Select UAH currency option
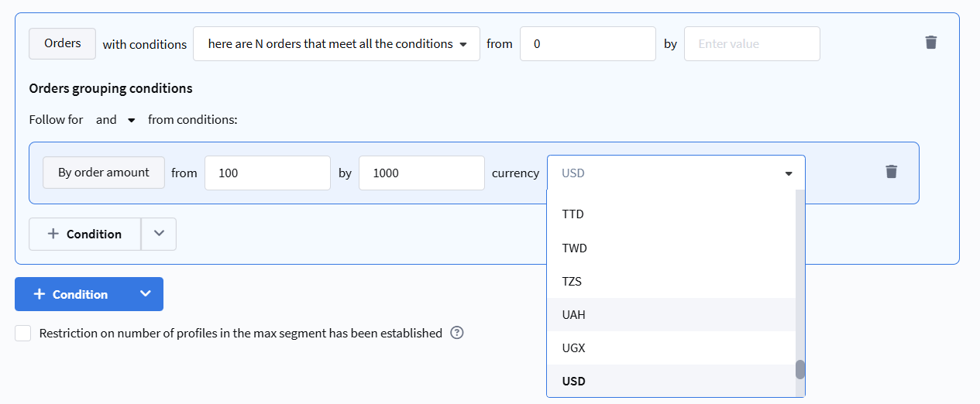Screen dimensions: 980x404 pos(574,315)
